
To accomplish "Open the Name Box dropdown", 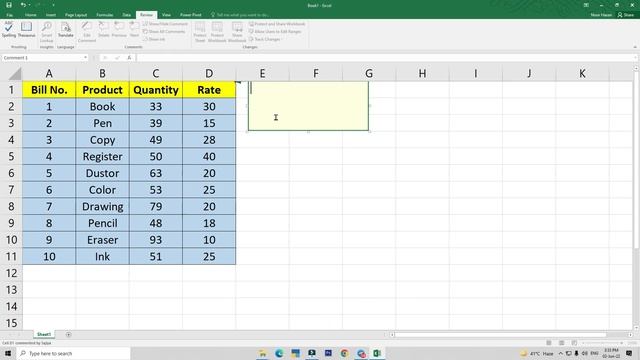I will pos(85,58).
